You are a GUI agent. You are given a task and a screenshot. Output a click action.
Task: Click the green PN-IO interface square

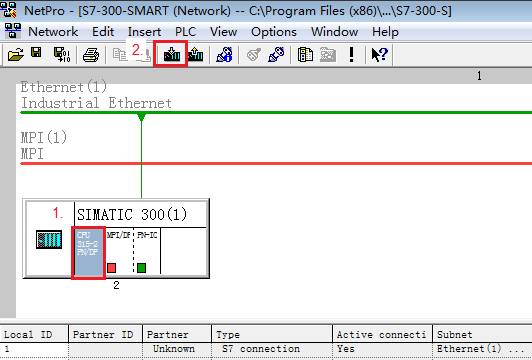141,268
